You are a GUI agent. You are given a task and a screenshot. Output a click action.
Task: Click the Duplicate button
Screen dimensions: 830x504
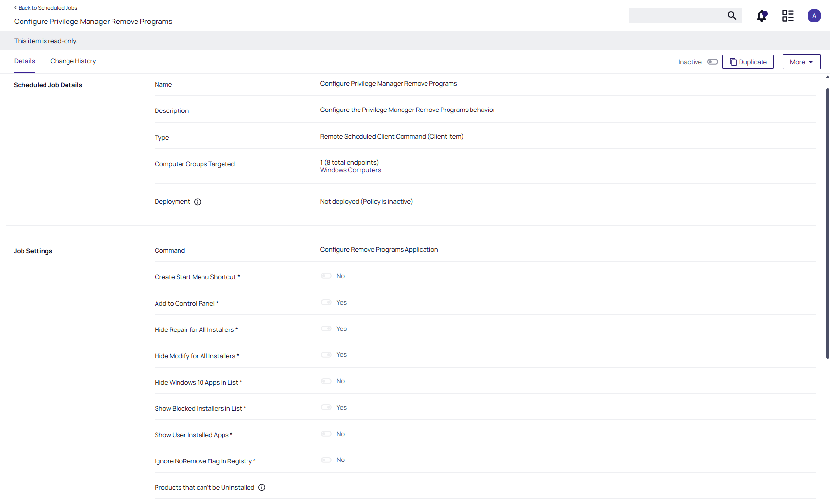pos(748,62)
